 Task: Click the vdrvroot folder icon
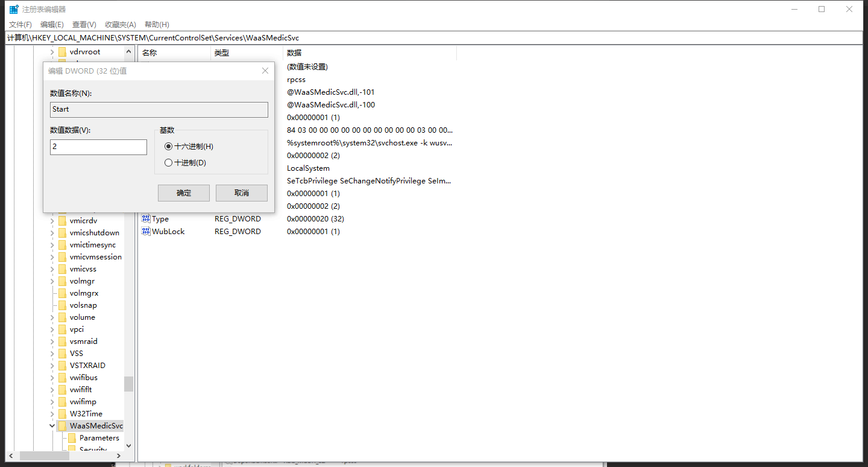pos(62,52)
